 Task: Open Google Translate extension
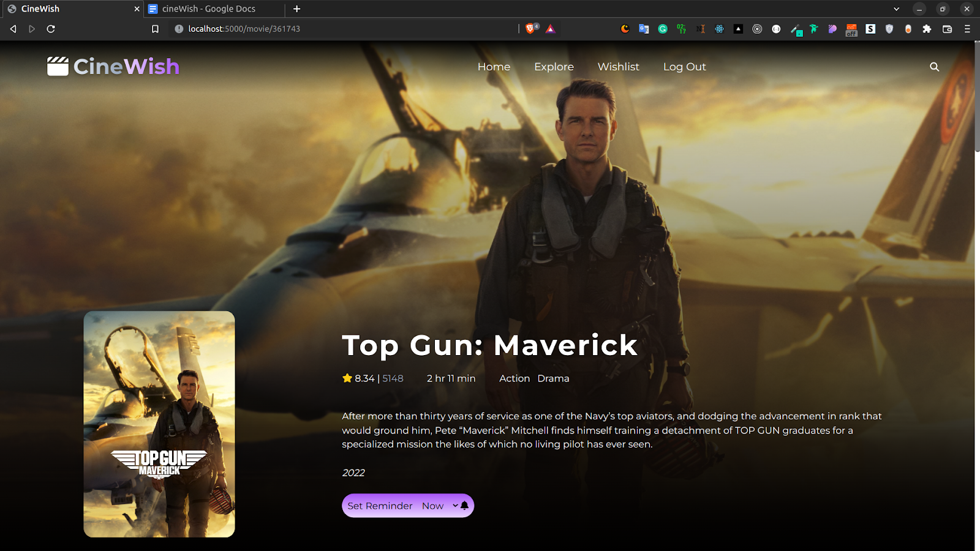[x=644, y=29]
